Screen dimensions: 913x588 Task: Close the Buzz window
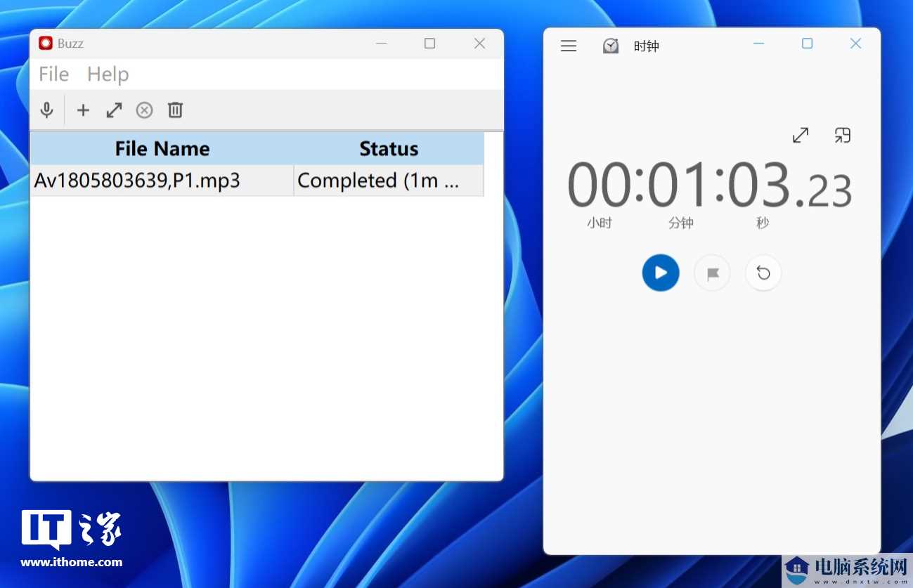pos(479,44)
